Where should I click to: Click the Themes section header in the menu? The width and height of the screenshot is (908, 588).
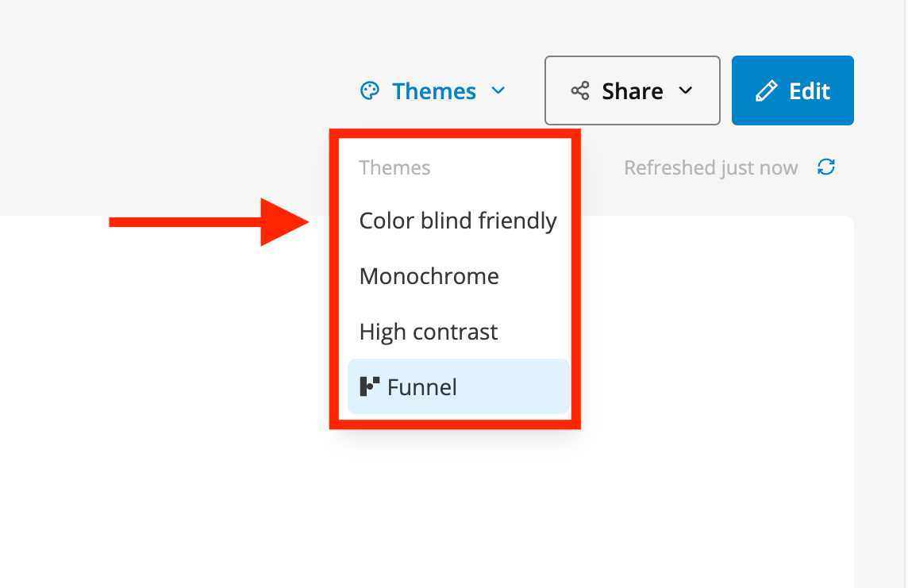pyautogui.click(x=394, y=167)
